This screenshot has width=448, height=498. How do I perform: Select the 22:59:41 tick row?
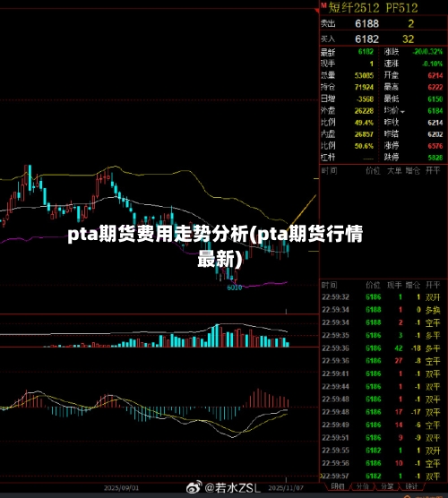[381, 373]
